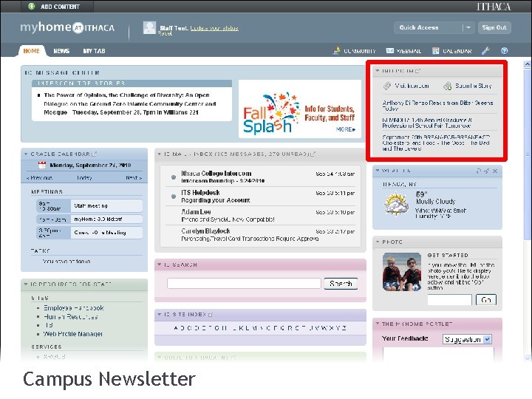
Task: Collapse the IC Mail inbox portlet
Action: pyautogui.click(x=160, y=154)
